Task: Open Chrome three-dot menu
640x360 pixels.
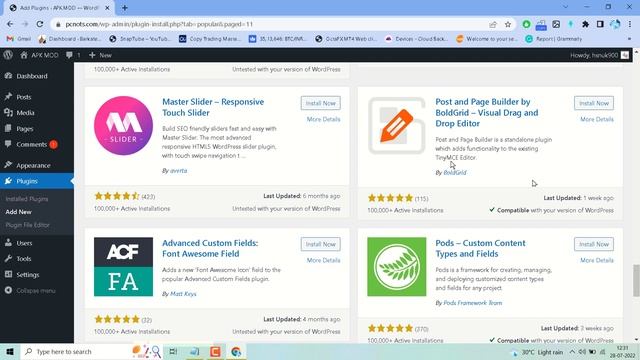Action: click(x=630, y=24)
